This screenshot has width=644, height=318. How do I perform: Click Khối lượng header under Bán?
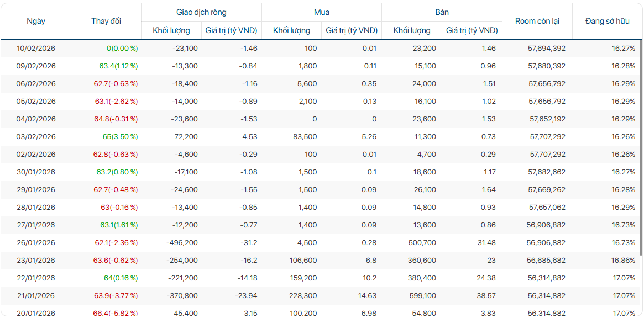[x=412, y=30]
